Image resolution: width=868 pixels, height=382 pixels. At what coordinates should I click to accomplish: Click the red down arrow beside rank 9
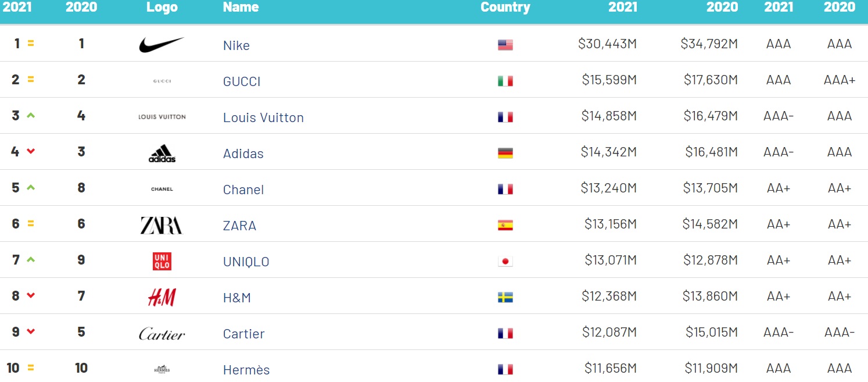point(31,331)
